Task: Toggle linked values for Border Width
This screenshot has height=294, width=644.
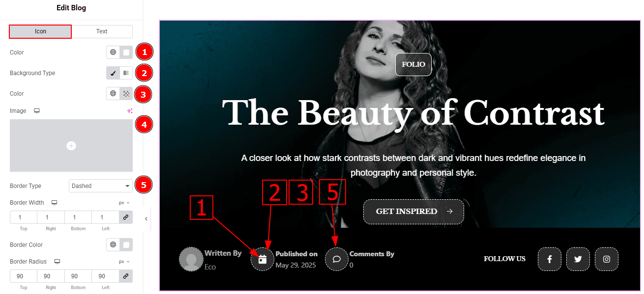Action: 126,217
